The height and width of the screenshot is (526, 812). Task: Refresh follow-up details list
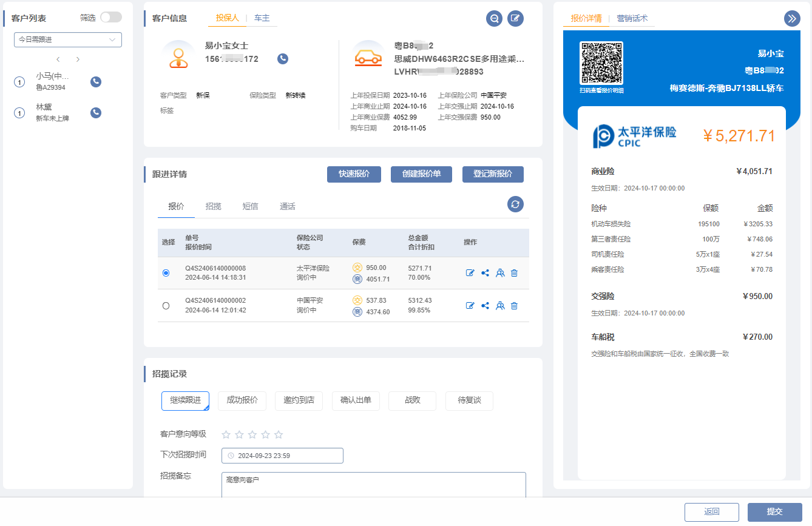(515, 204)
